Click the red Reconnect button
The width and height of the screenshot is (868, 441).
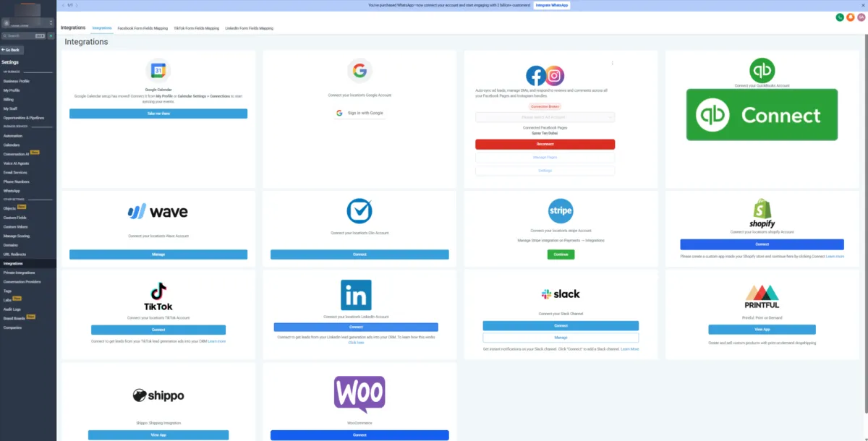pyautogui.click(x=545, y=144)
